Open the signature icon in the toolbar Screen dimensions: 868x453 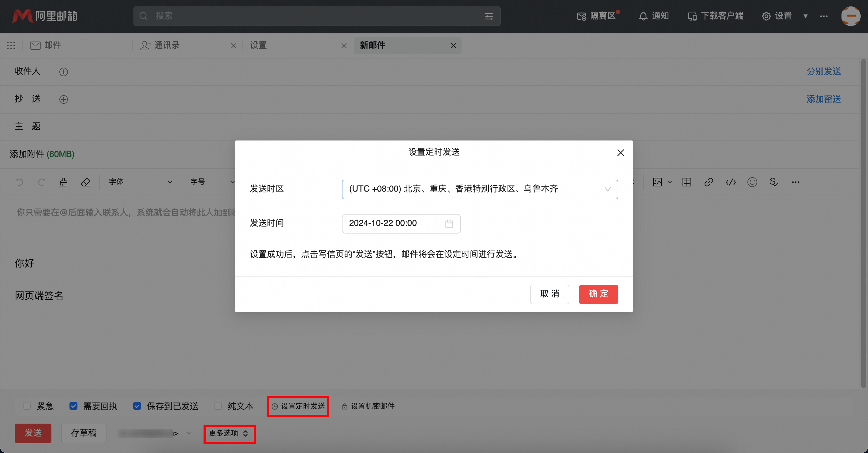(774, 182)
